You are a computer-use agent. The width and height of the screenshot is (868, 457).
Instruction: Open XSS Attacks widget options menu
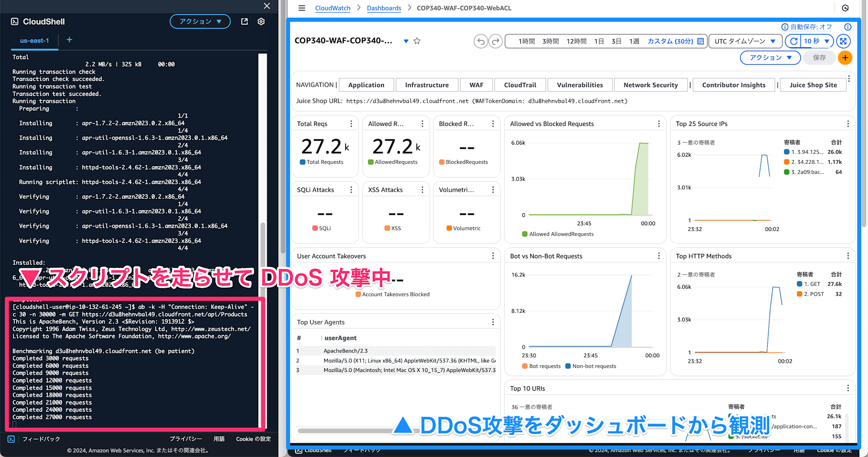[x=422, y=190]
